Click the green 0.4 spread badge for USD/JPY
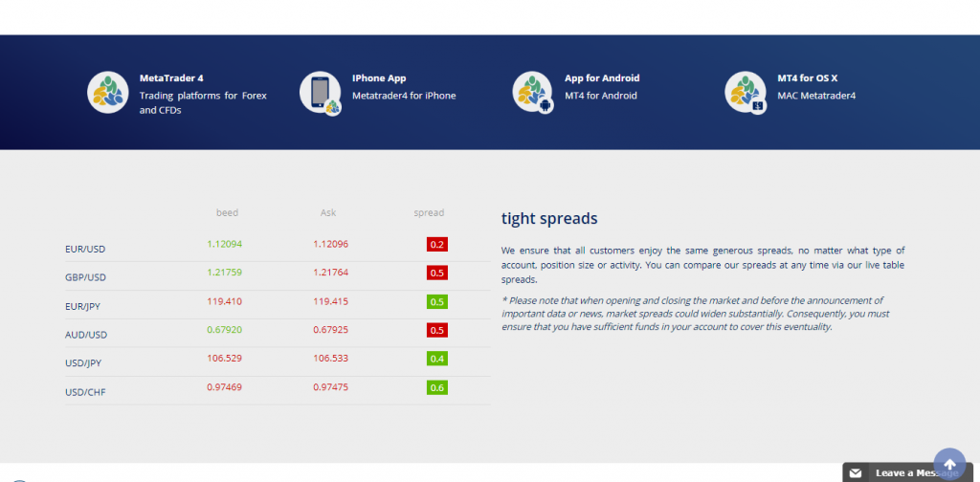980x482 pixels. click(x=437, y=359)
